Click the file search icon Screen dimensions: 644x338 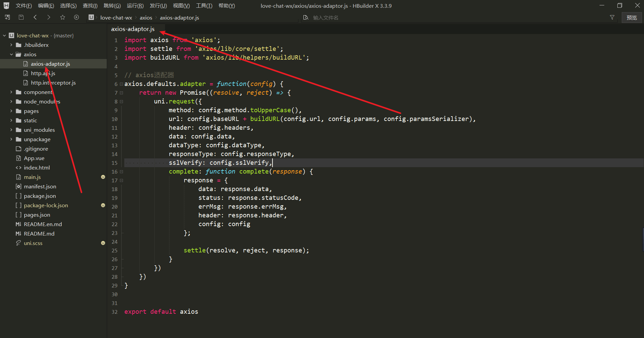[306, 18]
